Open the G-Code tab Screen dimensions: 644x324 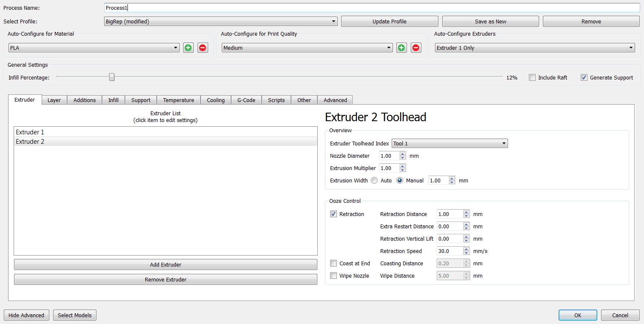click(x=246, y=100)
